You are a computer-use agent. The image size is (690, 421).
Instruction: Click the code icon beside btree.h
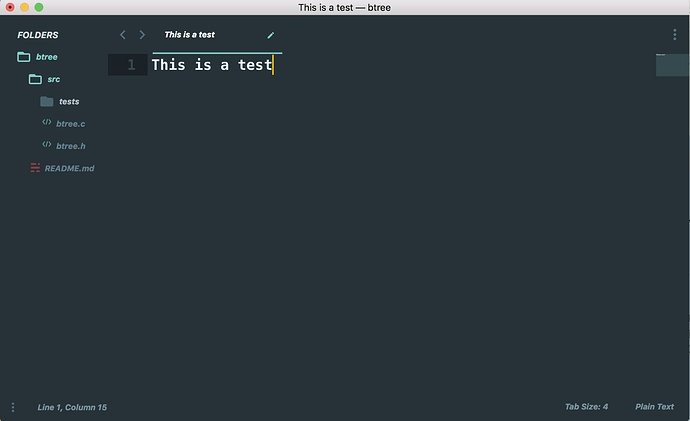[x=47, y=144]
